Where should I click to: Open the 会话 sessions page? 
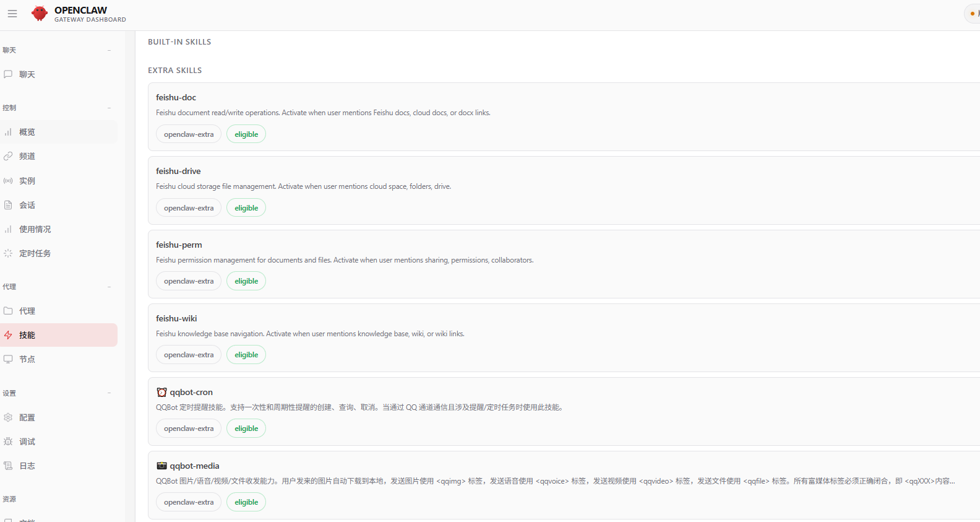(x=59, y=205)
